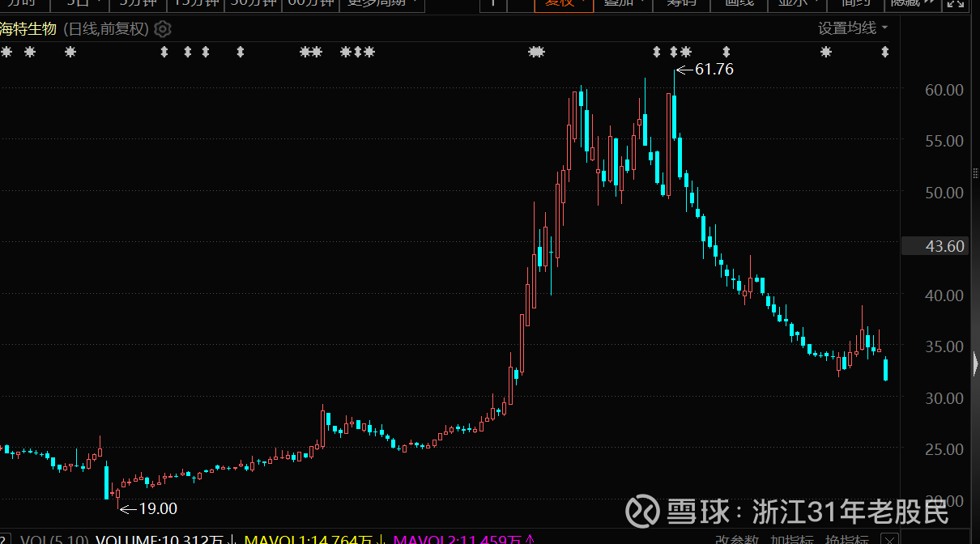Image resolution: width=980 pixels, height=544 pixels.
Task: Open chart settings gear beside 海特生物 title
Action: point(163,30)
